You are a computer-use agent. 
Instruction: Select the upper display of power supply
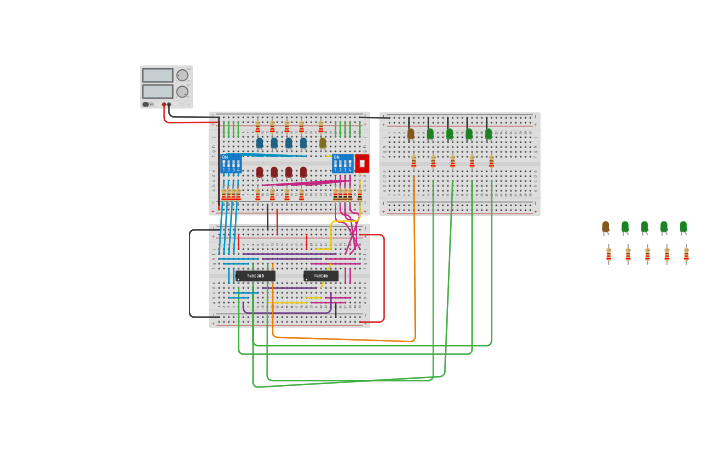click(x=157, y=75)
